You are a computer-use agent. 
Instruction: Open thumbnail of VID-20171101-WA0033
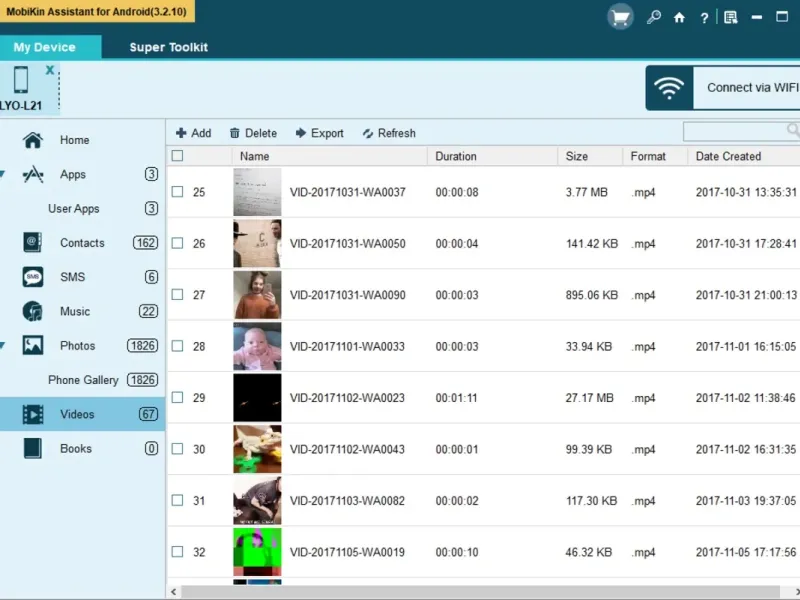pyautogui.click(x=257, y=346)
